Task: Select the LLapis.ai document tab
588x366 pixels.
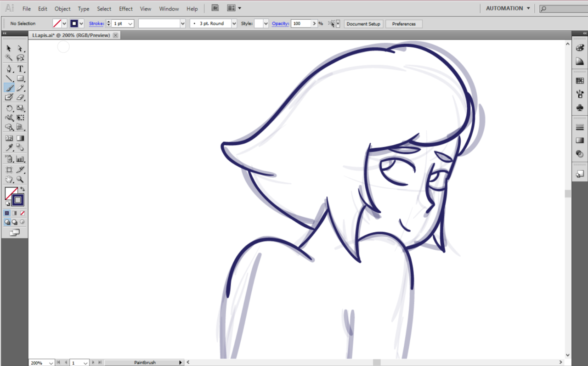Action: tap(71, 35)
